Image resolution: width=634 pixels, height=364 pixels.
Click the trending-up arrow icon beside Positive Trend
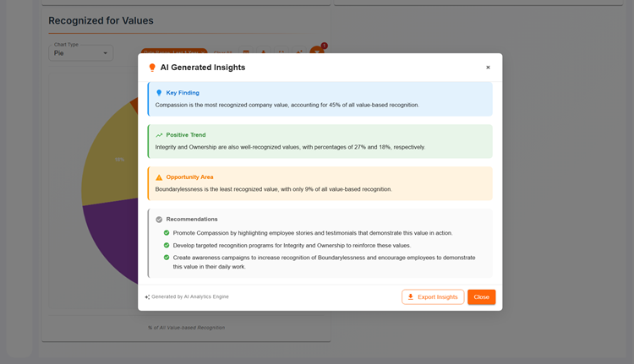click(159, 135)
